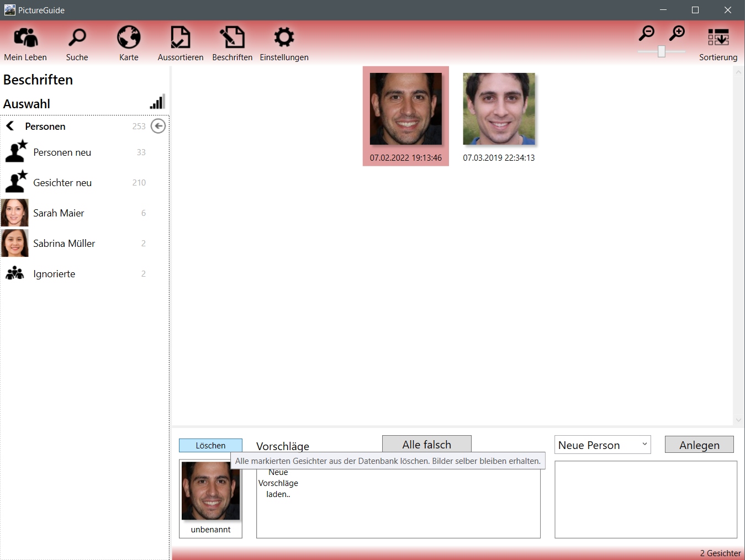Viewport: 745px width, 560px height.
Task: Click the 33 count beside Personen neu
Action: [141, 152]
